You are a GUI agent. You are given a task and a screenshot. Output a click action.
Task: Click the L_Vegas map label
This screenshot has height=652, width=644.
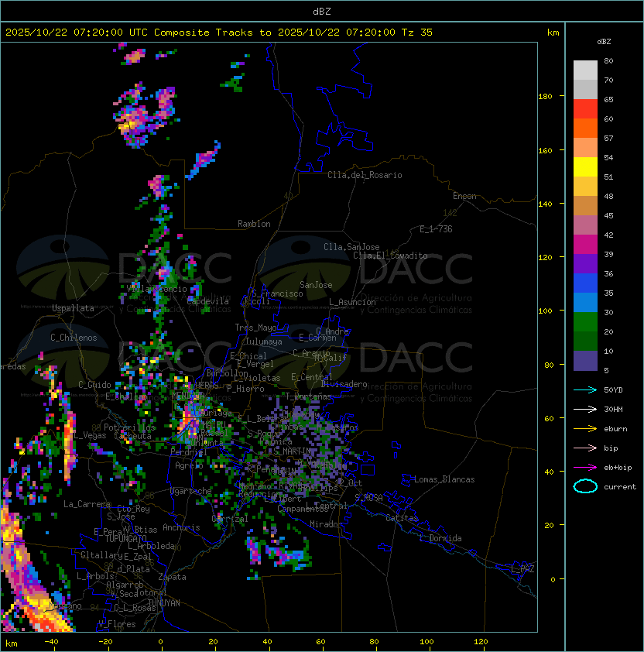point(90,435)
